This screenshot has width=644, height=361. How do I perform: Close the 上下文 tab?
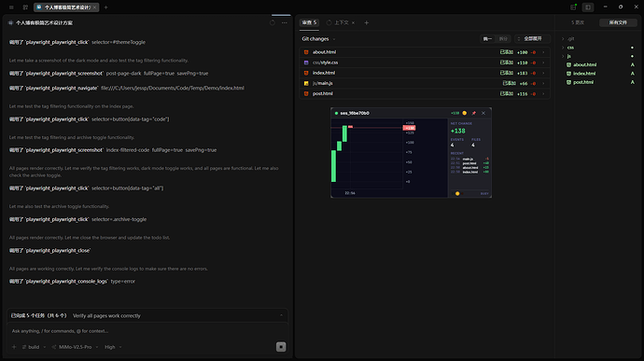pos(353,23)
